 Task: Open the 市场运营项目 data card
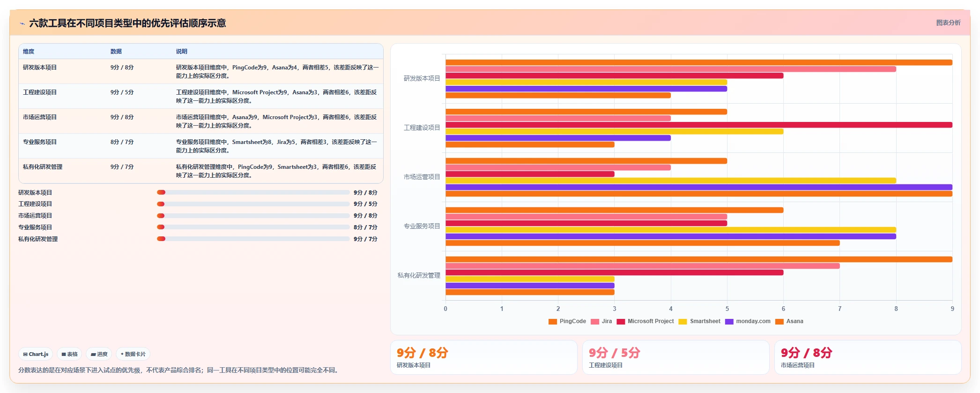click(x=868, y=357)
